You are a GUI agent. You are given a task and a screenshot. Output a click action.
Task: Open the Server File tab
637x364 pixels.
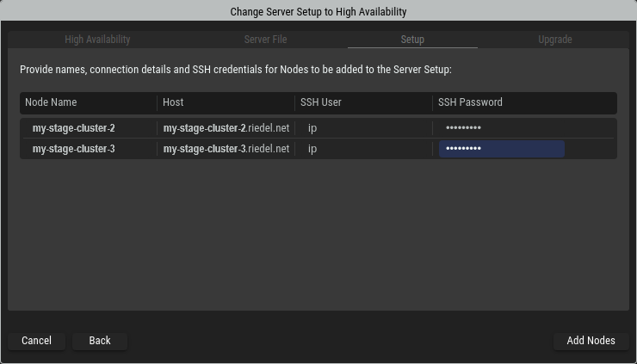coord(265,40)
